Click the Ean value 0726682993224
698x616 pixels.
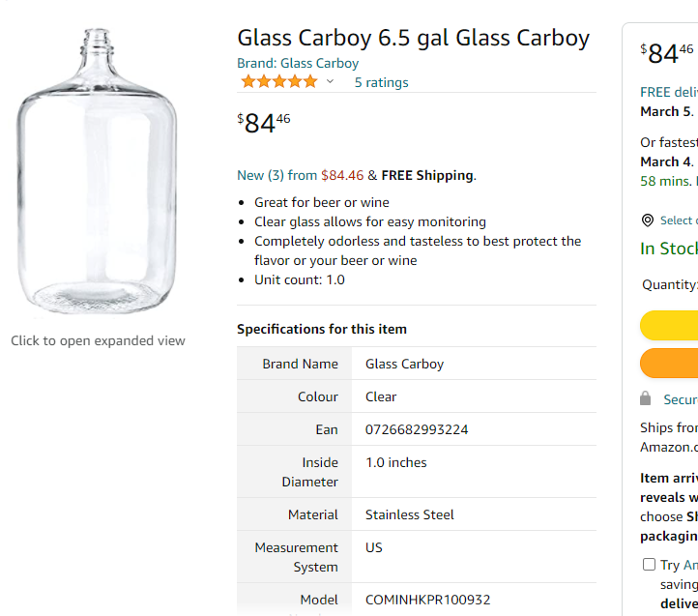coord(417,429)
